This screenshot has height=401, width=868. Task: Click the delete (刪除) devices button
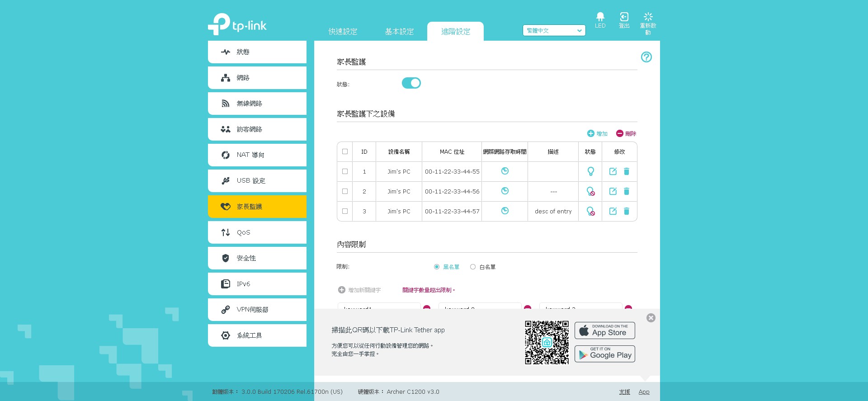pos(626,133)
